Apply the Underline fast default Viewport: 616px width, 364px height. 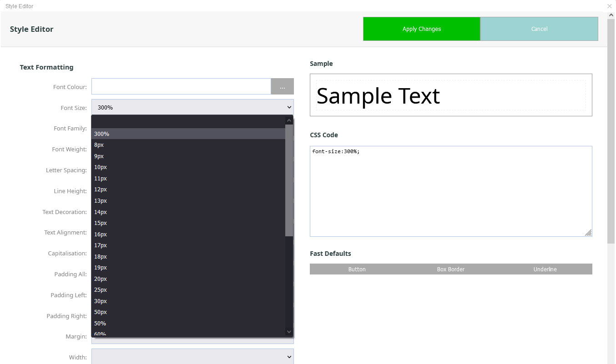(x=545, y=269)
